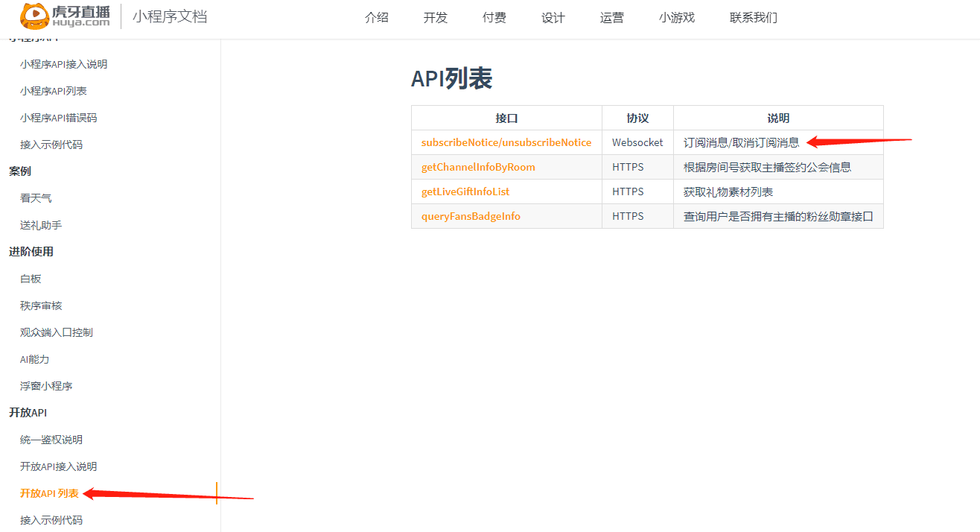Go to the 付费 top menu
This screenshot has width=980, height=532.
pyautogui.click(x=494, y=18)
